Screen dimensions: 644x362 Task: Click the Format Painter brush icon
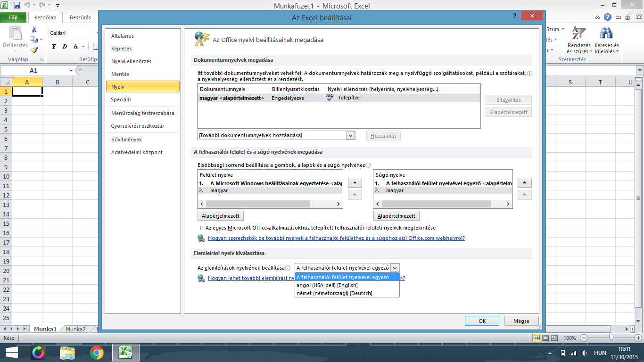click(34, 50)
